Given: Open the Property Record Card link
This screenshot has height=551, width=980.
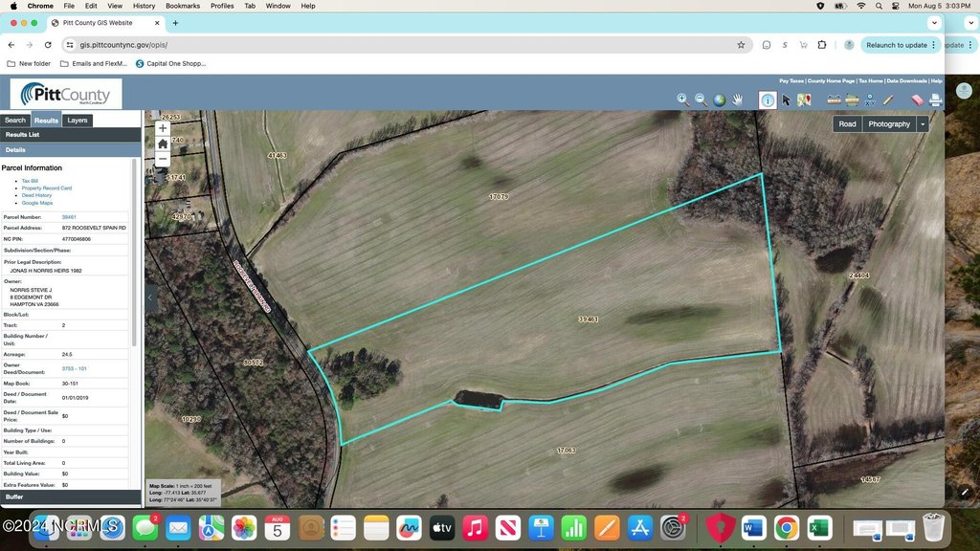Looking at the screenshot, I should (x=47, y=188).
